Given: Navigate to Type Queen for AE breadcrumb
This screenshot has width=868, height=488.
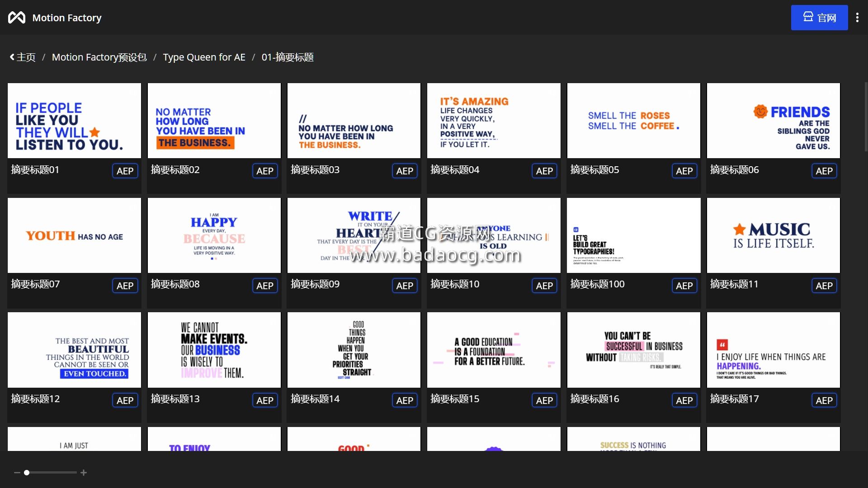Looking at the screenshot, I should pyautogui.click(x=204, y=57).
